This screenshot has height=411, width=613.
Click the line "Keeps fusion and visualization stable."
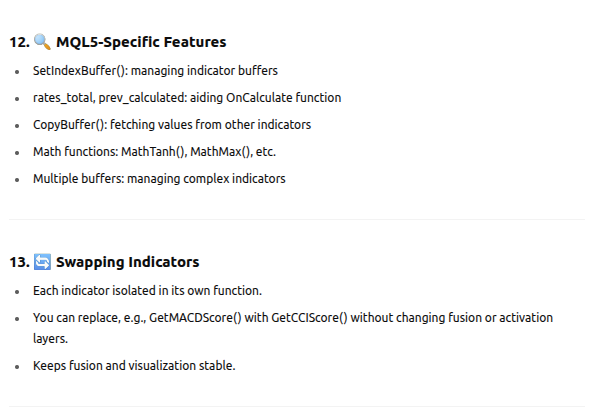pyautogui.click(x=134, y=365)
